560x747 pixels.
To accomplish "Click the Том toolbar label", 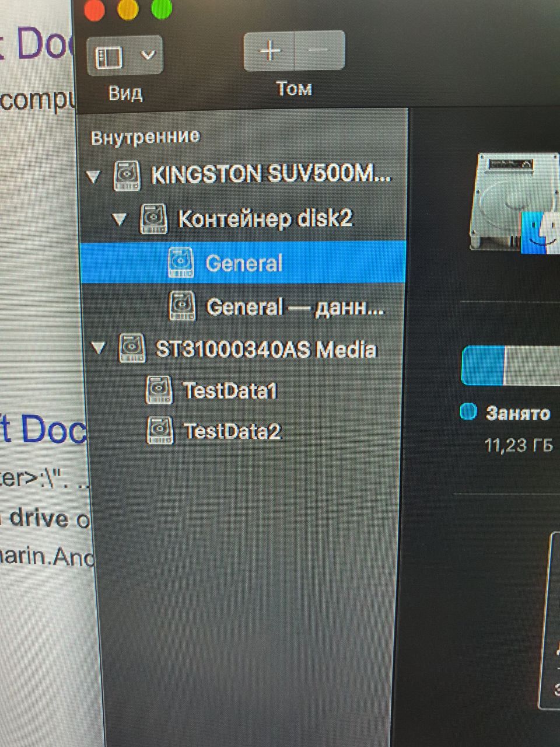I will pyautogui.click(x=294, y=89).
